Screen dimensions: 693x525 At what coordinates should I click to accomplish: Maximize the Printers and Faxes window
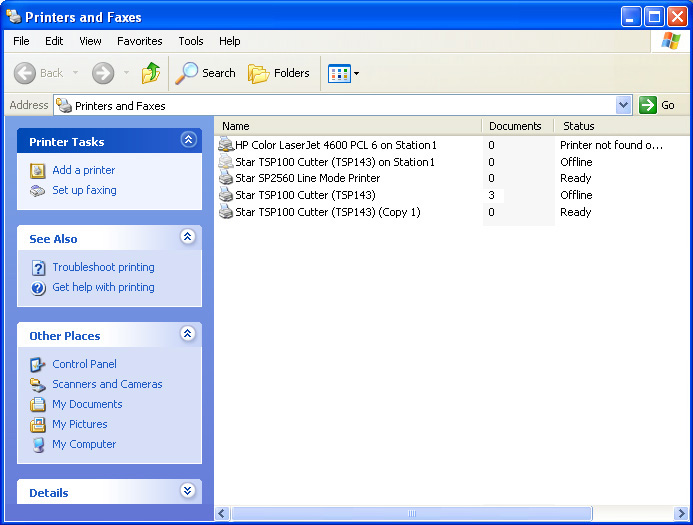click(x=654, y=17)
